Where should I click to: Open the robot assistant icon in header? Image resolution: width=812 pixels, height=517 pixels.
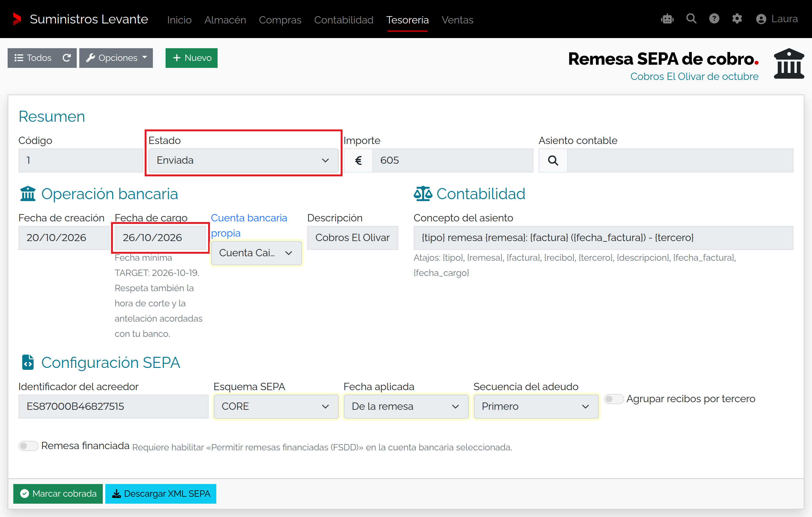coord(667,19)
